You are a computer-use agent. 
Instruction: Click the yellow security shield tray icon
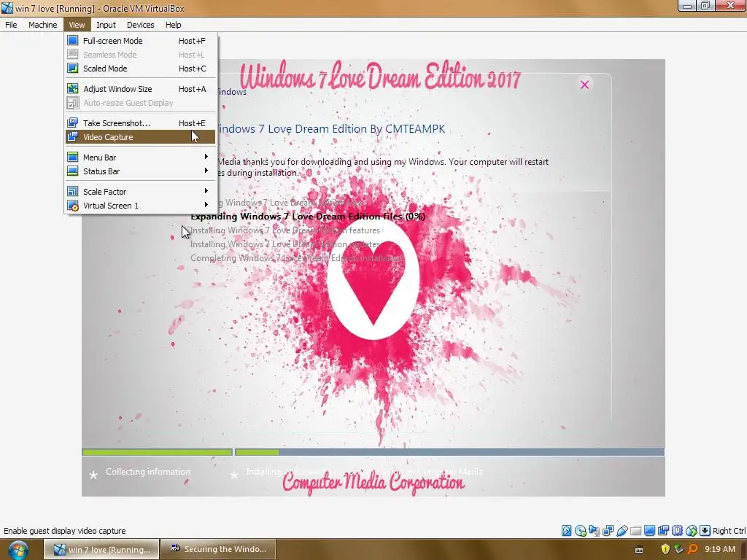tap(665, 549)
